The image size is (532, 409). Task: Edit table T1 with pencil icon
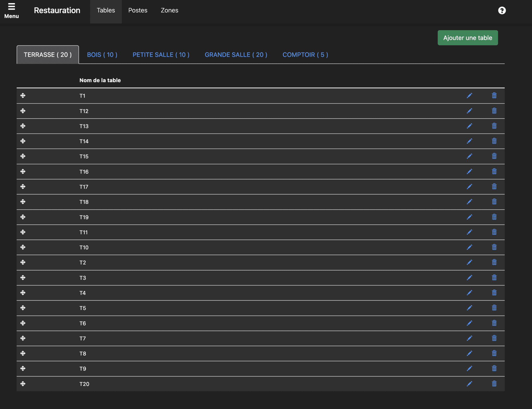(469, 96)
